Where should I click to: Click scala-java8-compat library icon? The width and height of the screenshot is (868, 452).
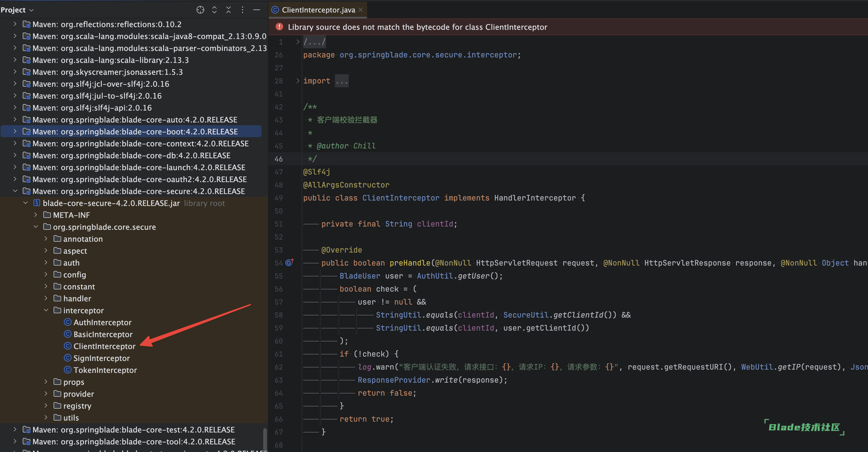27,36
